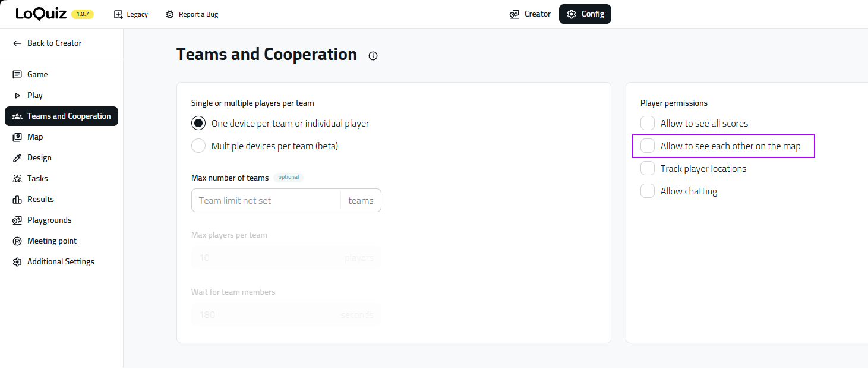
Task: Click the Results chart icon
Action: coord(17,200)
